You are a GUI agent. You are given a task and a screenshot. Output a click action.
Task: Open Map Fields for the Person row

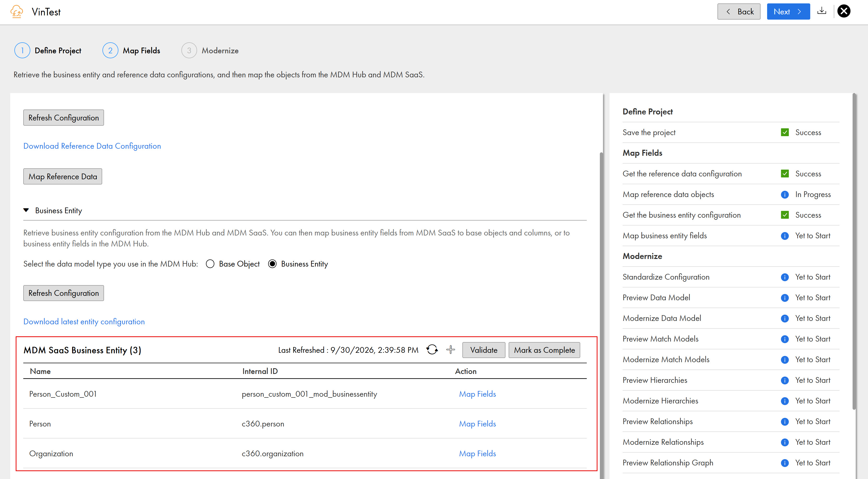[477, 423]
